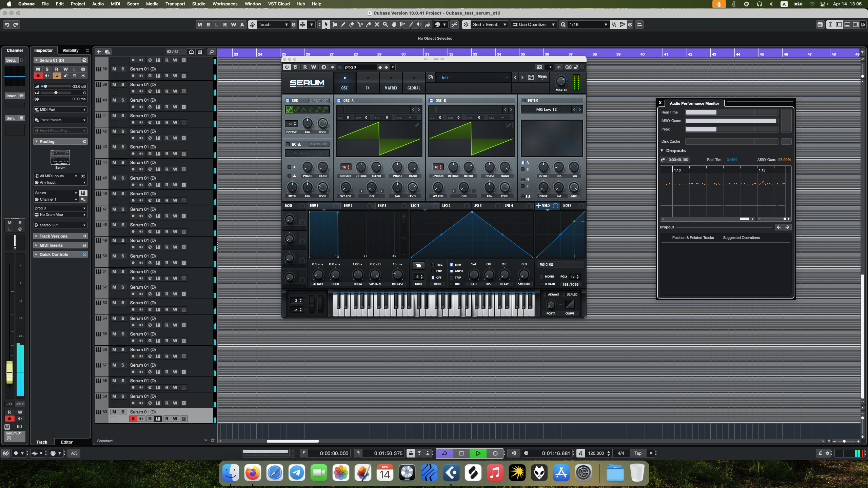
Task: Enable Serum SUB oscillator checkbox
Action: click(288, 100)
